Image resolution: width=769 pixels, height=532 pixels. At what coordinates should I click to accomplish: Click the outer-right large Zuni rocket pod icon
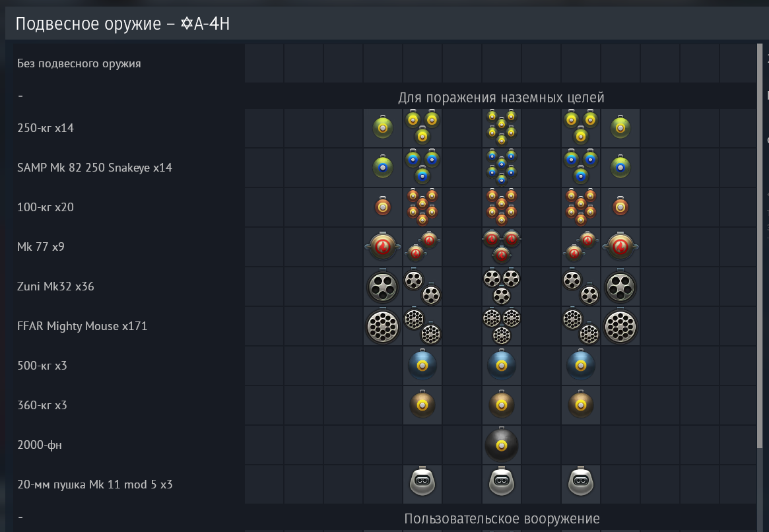pyautogui.click(x=620, y=286)
